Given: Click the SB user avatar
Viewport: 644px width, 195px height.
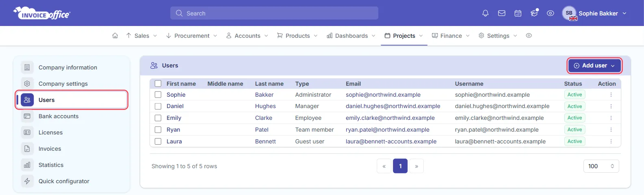Looking at the screenshot, I should (569, 13).
